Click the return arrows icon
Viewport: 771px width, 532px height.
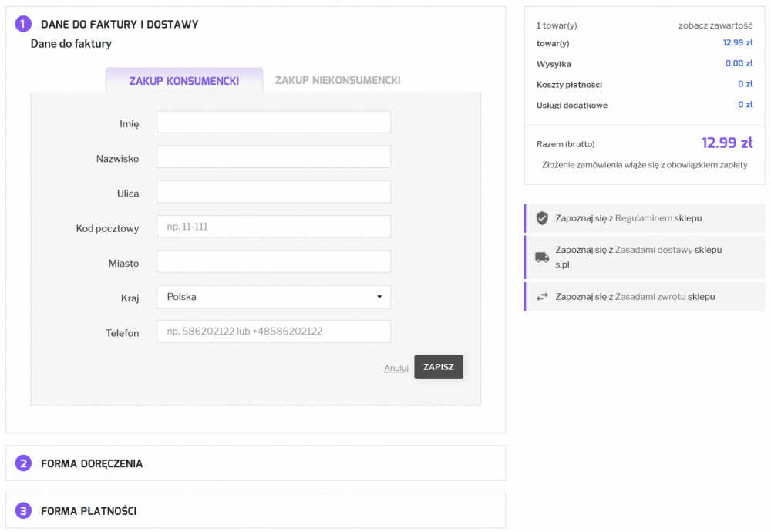pyautogui.click(x=542, y=297)
